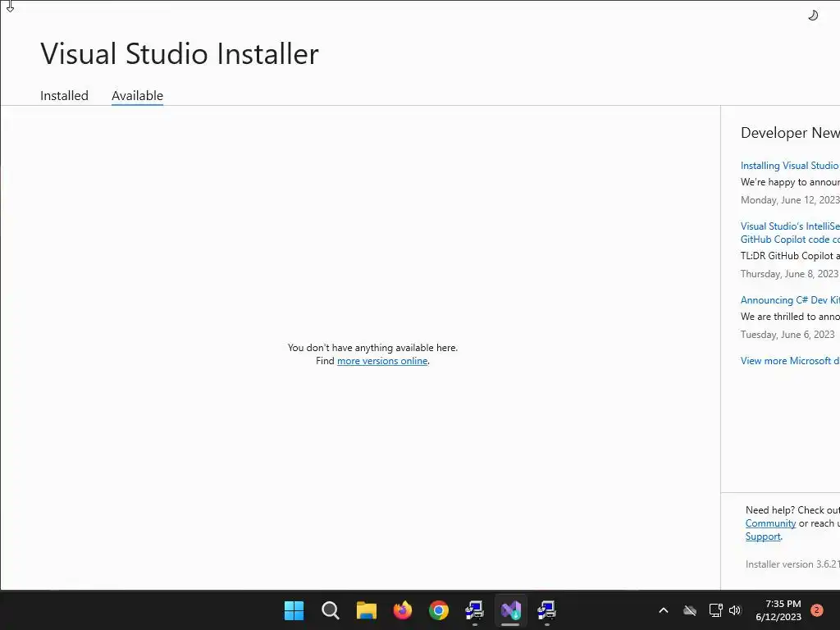Launch File Explorer from the taskbar

pyautogui.click(x=367, y=610)
